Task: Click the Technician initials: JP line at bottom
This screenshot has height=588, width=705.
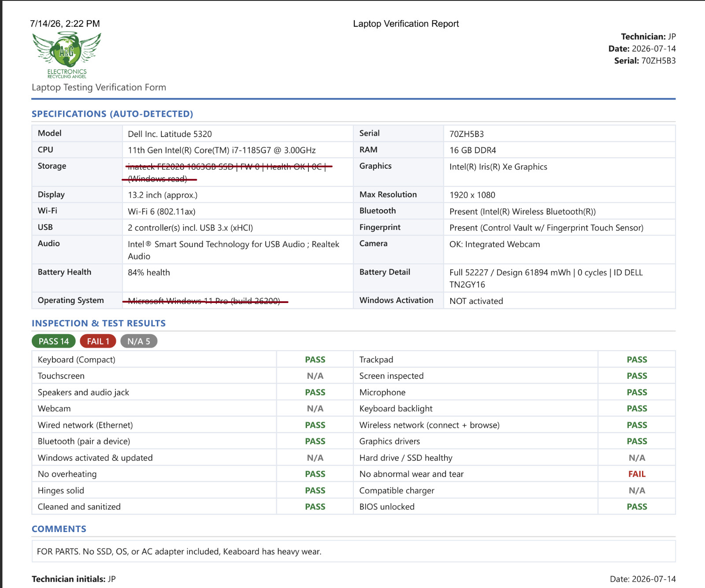Action: point(74,579)
